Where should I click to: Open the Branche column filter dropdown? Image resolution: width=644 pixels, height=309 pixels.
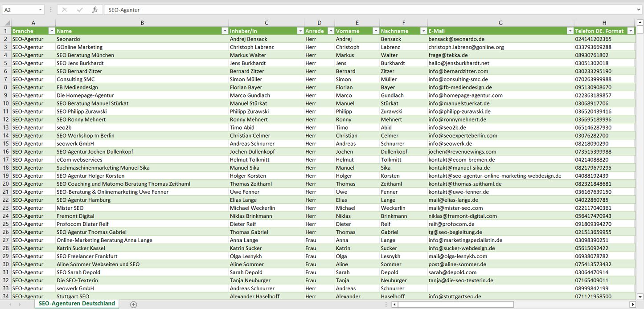point(51,31)
